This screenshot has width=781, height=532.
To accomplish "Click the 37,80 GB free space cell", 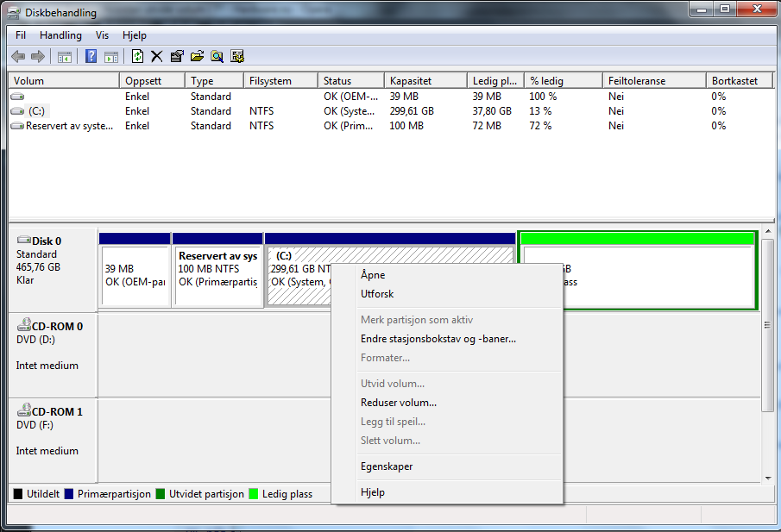I will (492, 111).
